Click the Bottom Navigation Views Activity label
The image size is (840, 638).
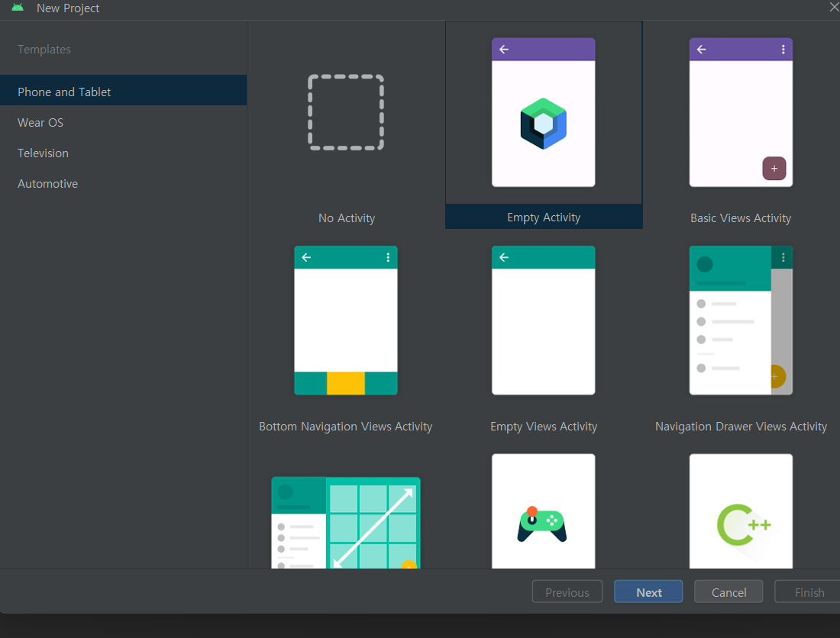tap(345, 426)
